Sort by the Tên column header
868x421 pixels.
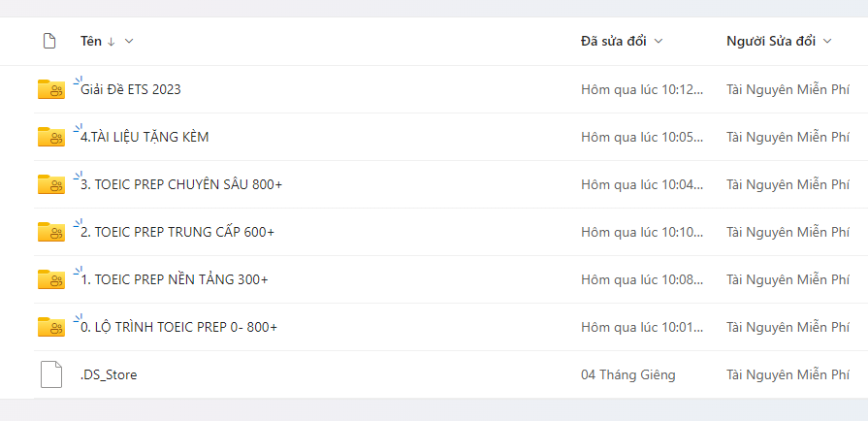pos(91,41)
